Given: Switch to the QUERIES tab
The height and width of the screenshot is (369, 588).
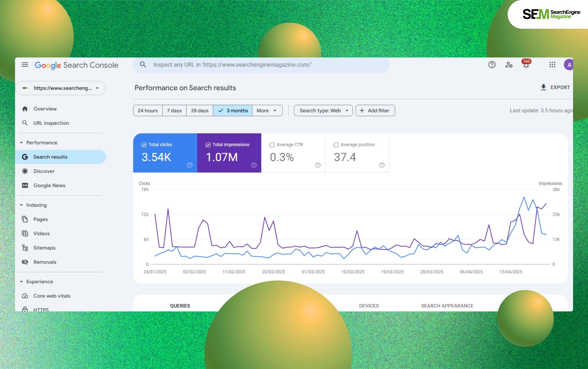Looking at the screenshot, I should click(x=180, y=306).
